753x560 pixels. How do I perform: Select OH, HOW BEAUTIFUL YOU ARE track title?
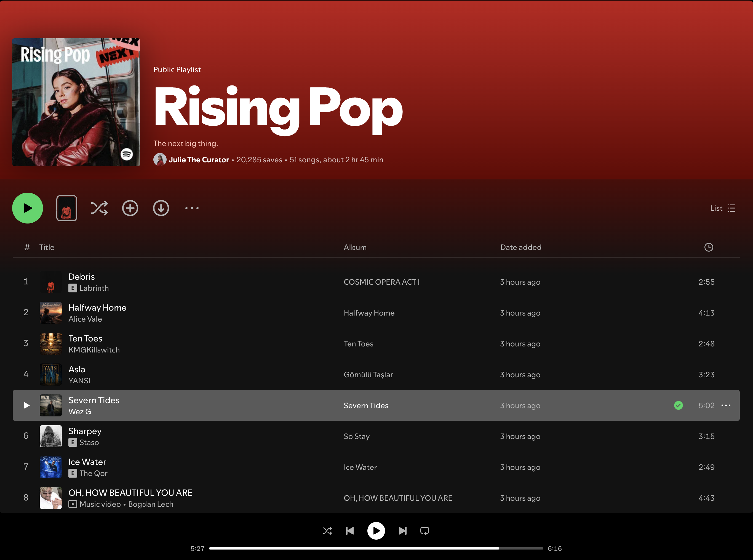click(x=130, y=492)
